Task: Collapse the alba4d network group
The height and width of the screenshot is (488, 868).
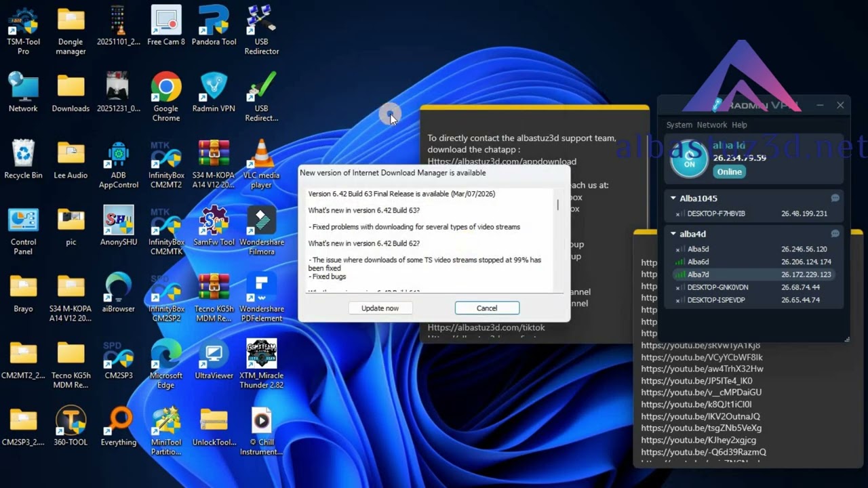Action: 673,234
